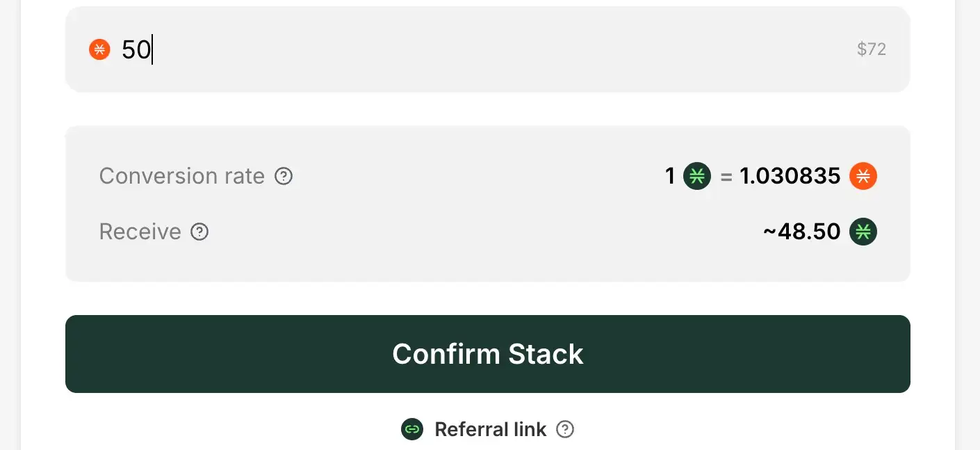Click the equals sign in the conversion rate
The height and width of the screenshot is (450, 980).
click(726, 177)
